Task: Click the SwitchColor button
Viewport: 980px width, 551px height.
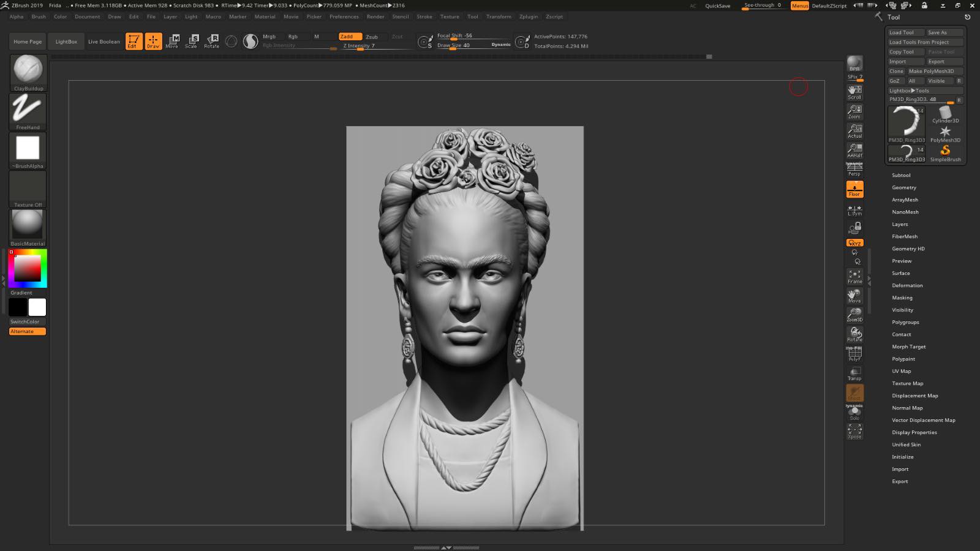Action: pos(28,321)
